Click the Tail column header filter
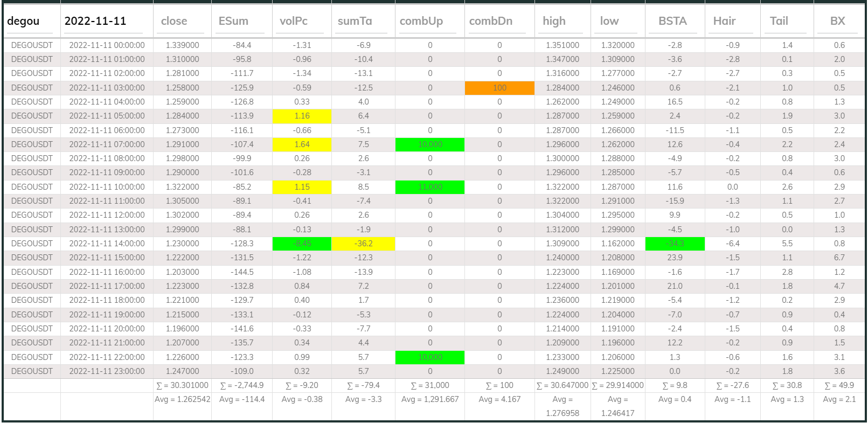This screenshot has width=868, height=423. 787,22
